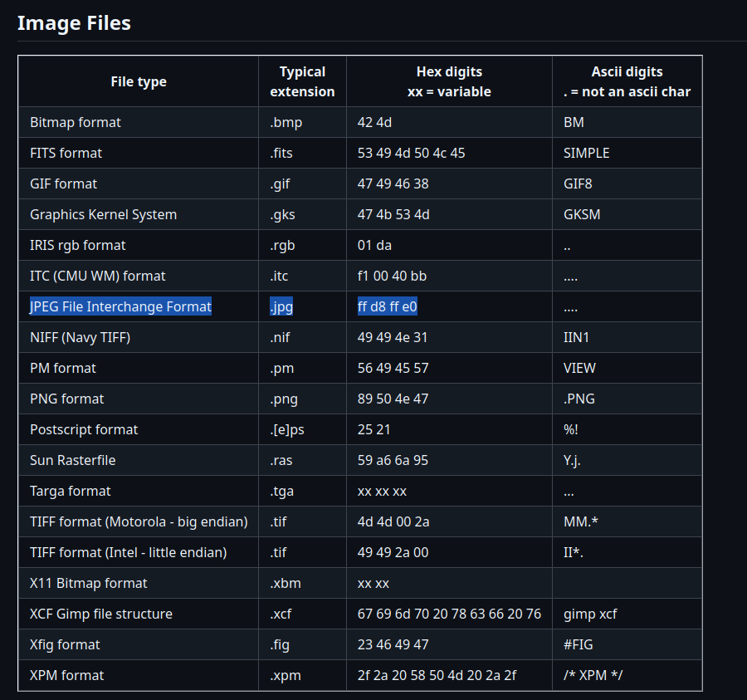Select the "Hex digits" column header
747x700 pixels.
click(449, 81)
